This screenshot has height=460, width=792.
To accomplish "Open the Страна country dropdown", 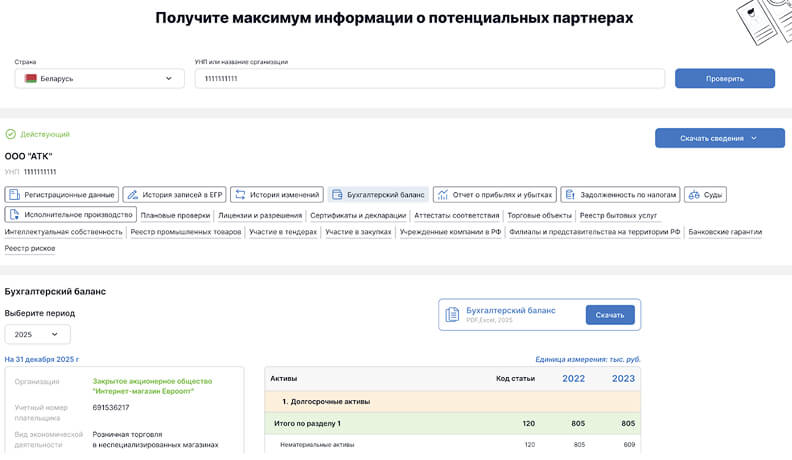I will point(99,78).
